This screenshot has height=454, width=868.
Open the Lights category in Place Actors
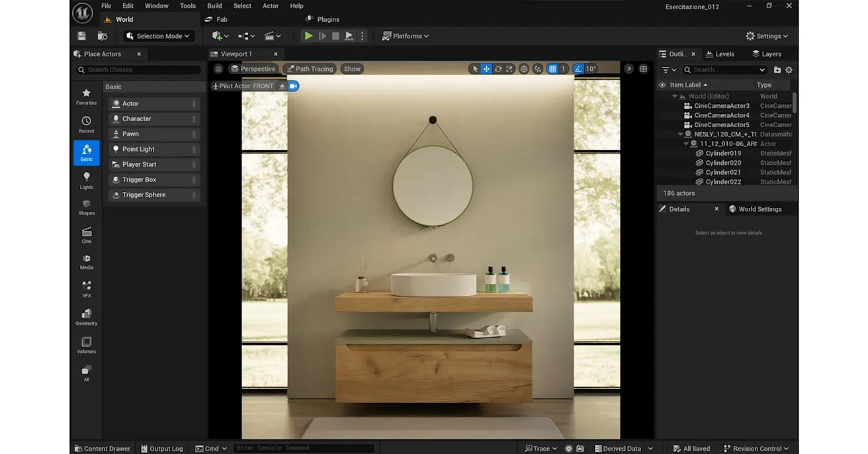tap(86, 180)
